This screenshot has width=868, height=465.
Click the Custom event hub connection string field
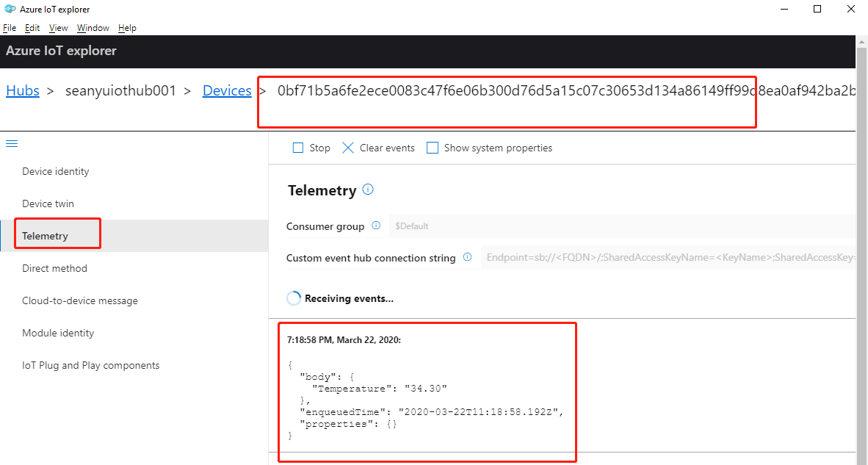pyautogui.click(x=668, y=257)
